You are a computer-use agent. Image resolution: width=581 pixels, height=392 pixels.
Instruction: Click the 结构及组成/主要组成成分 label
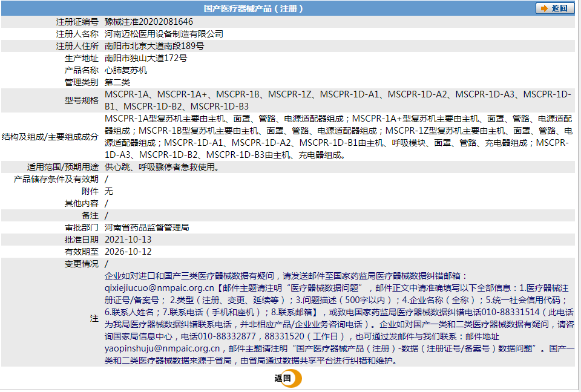(x=50, y=137)
